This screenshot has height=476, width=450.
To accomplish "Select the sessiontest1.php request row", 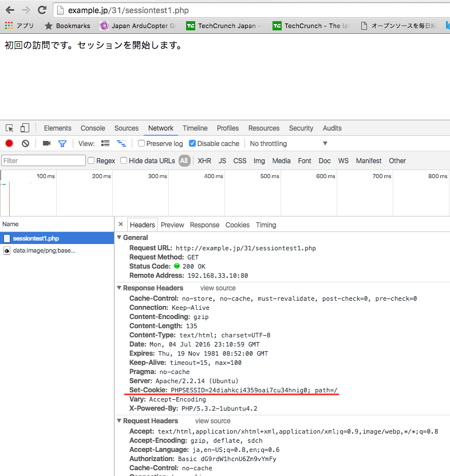I will point(57,238).
